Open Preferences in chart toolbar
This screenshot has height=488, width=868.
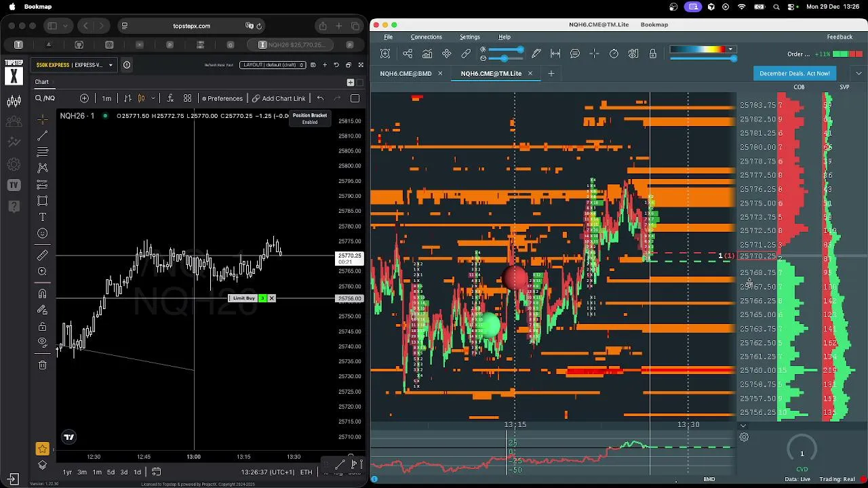click(x=222, y=98)
